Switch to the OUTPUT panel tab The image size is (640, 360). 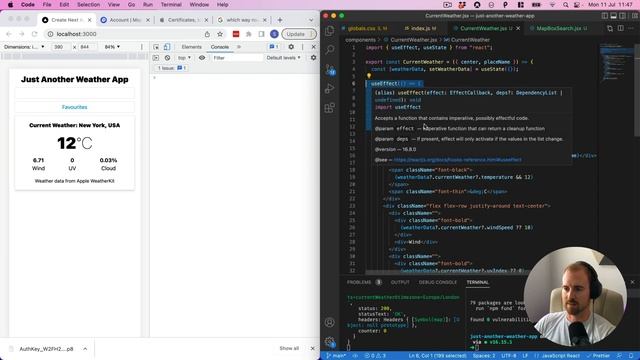[400, 282]
